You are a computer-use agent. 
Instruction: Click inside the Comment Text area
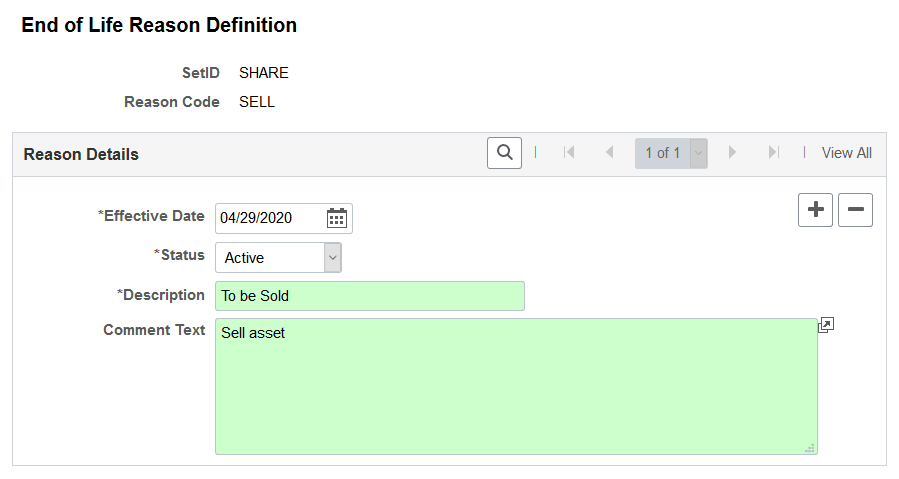point(515,386)
